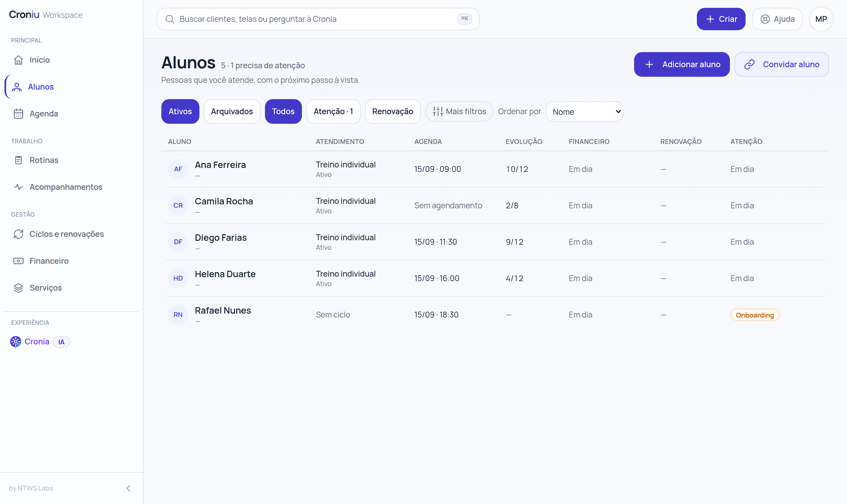Image resolution: width=847 pixels, height=504 pixels.
Task: Navigate to Acompanhamentos
Action: (x=71, y=187)
